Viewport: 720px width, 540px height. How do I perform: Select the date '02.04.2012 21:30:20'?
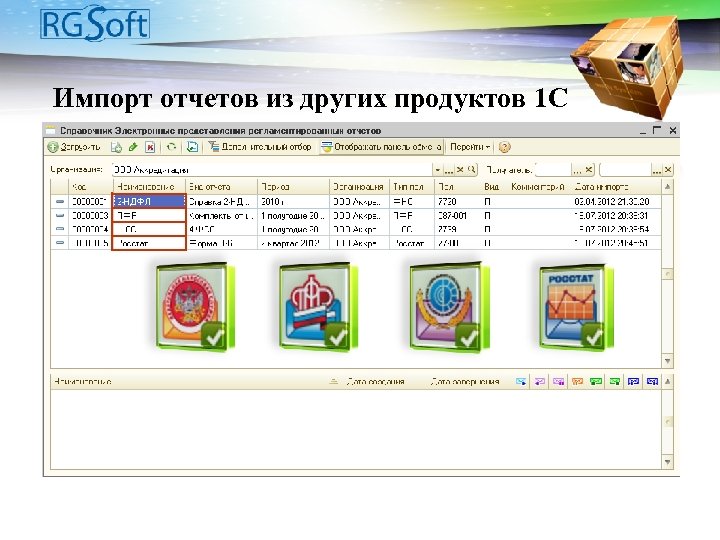click(612, 201)
